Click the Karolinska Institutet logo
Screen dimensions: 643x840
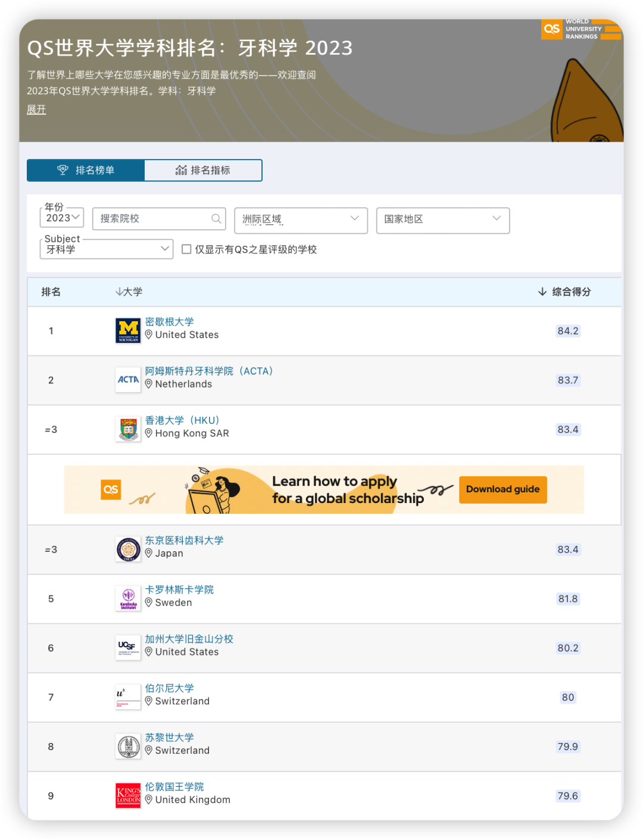pos(127,598)
